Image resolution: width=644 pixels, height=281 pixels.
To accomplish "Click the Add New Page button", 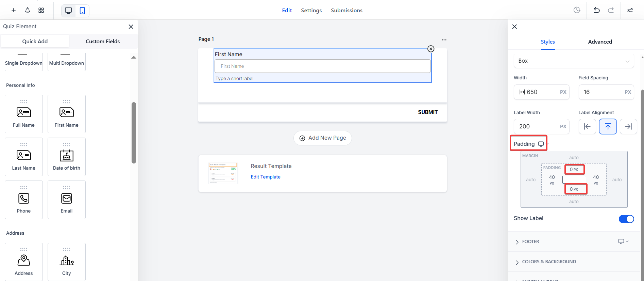I will pyautogui.click(x=322, y=138).
